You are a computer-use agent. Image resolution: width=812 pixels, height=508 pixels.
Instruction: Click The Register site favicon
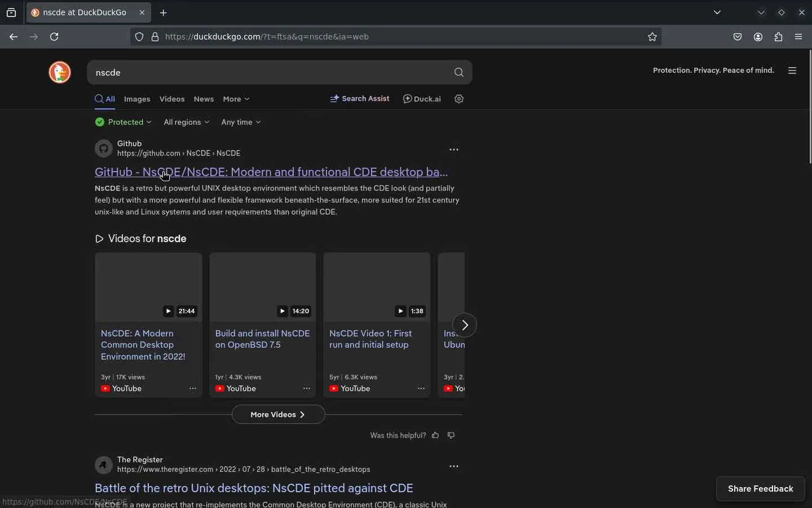[104, 465]
